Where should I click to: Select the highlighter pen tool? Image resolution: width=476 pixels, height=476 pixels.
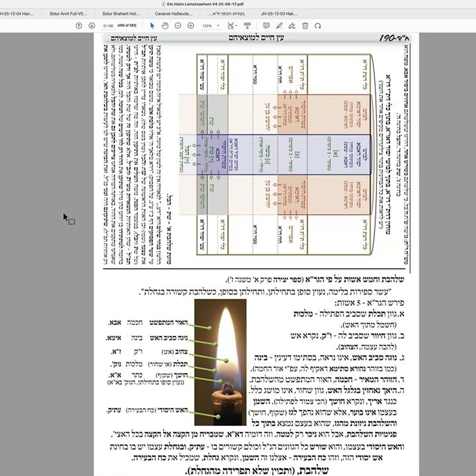click(x=279, y=26)
